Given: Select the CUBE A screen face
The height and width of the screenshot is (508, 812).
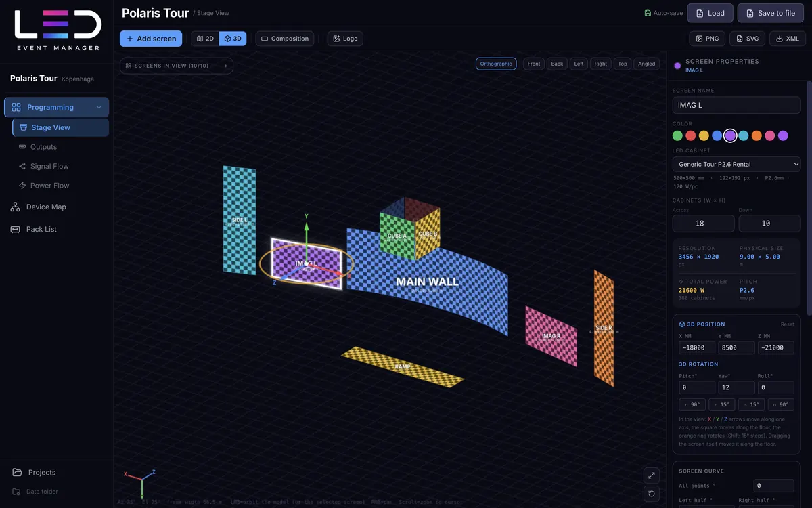Looking at the screenshot, I should pyautogui.click(x=397, y=236).
